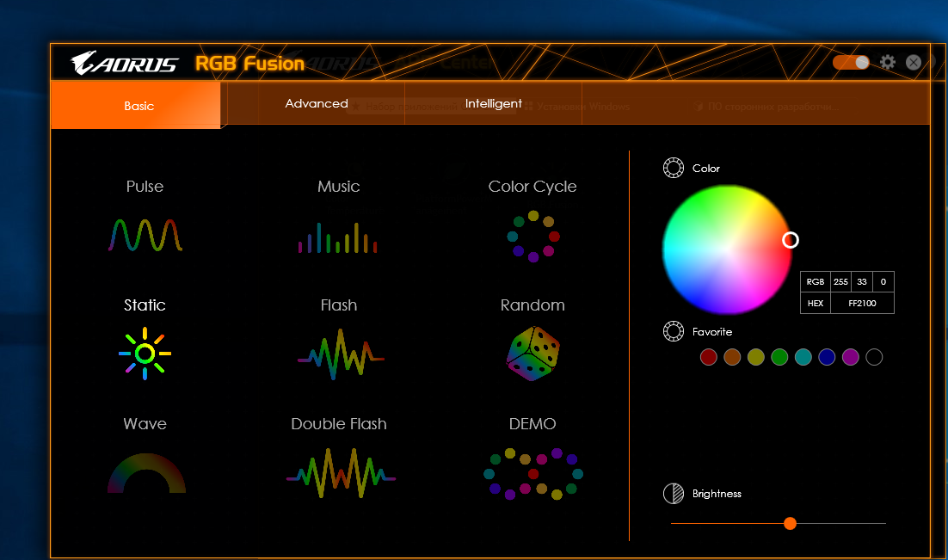This screenshot has width=948, height=560.
Task: Click the Color label text
Action: [705, 168]
